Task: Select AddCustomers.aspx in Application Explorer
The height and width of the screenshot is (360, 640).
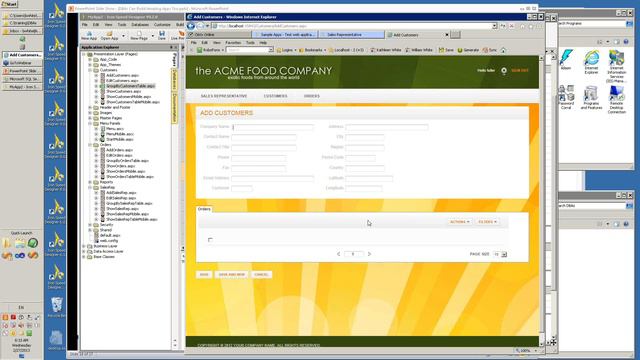Action: pyautogui.click(x=122, y=76)
